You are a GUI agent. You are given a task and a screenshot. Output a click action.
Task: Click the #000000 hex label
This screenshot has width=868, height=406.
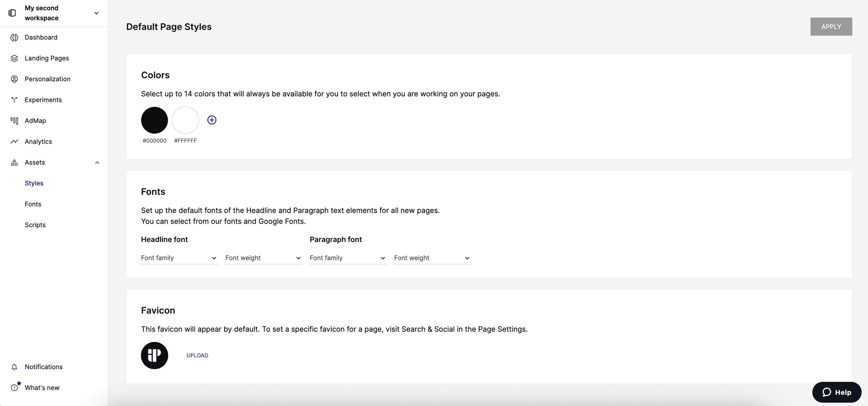154,141
